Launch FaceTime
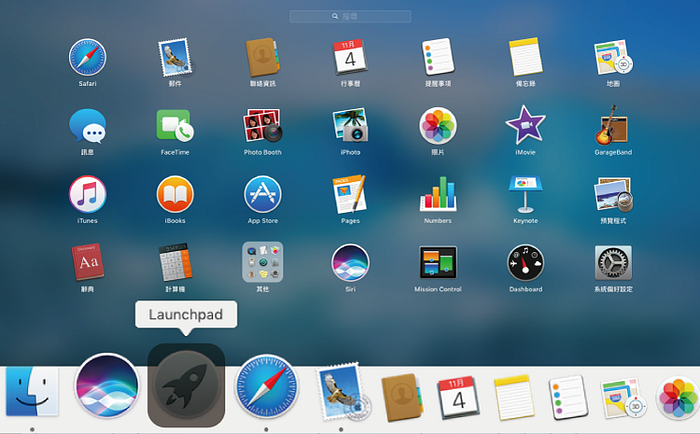Image resolution: width=700 pixels, height=434 pixels. (x=175, y=125)
